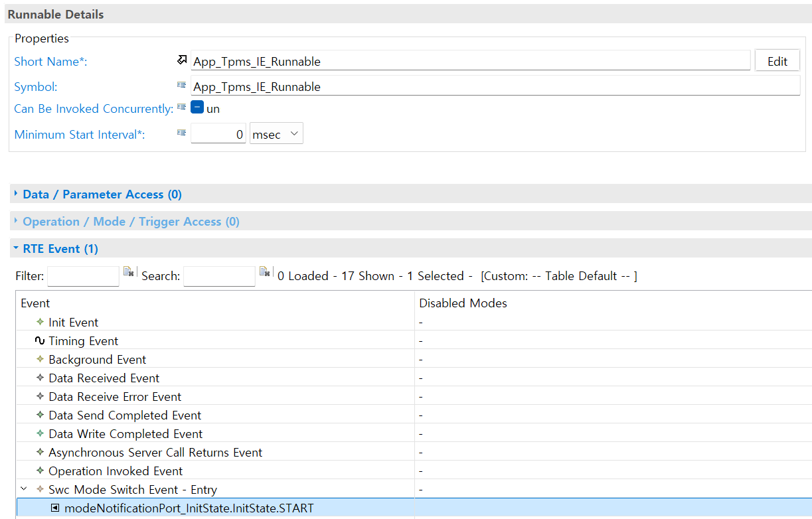Select modeNotificationPort_InitState.InitState.START row
The height and width of the screenshot is (519, 812).
click(189, 508)
